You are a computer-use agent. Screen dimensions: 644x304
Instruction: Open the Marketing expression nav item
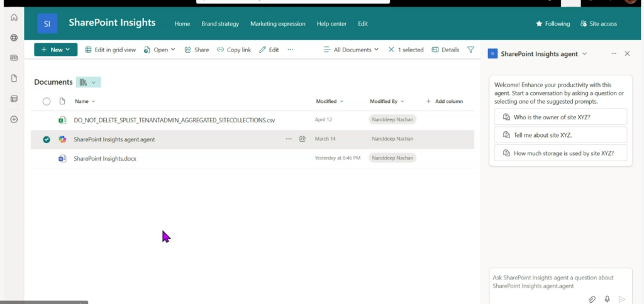point(277,24)
